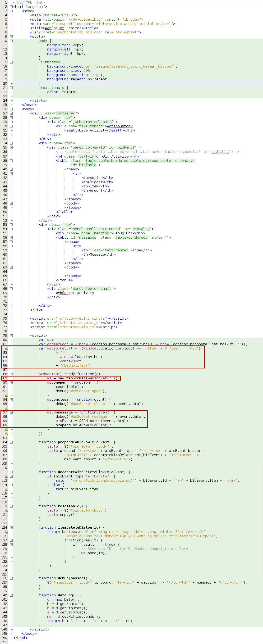Click the '<th>Amount</th>' cell

[x=97, y=190]
